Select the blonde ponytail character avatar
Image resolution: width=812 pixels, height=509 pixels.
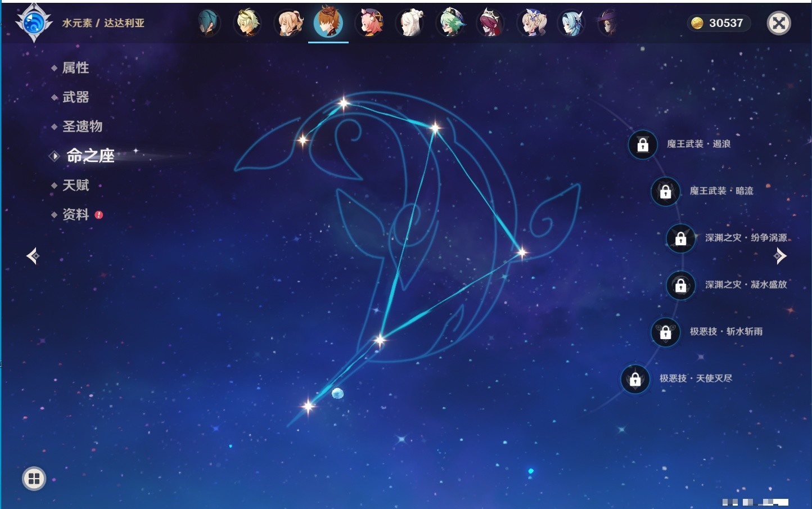coord(289,23)
